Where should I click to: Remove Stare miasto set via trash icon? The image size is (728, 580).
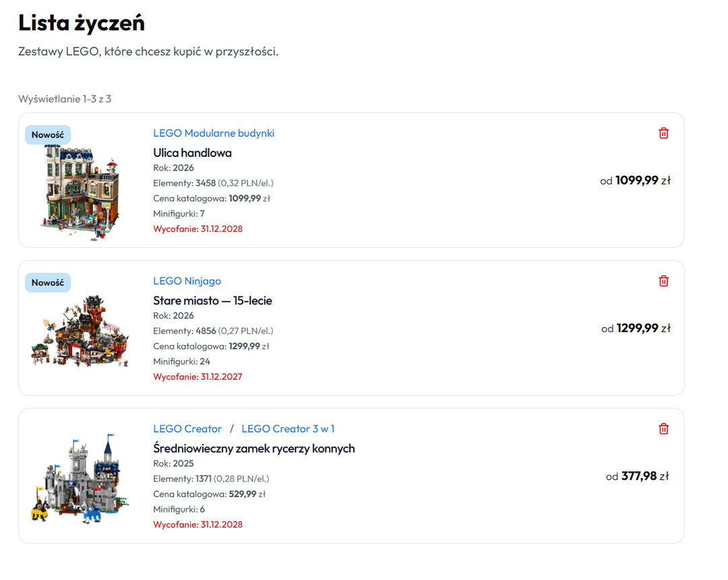pyautogui.click(x=663, y=281)
